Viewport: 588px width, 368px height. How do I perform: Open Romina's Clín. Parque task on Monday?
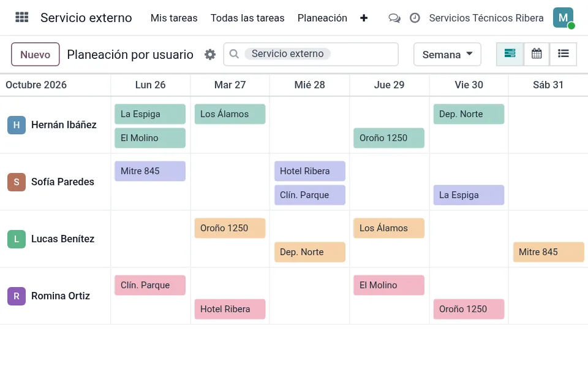pos(150,285)
